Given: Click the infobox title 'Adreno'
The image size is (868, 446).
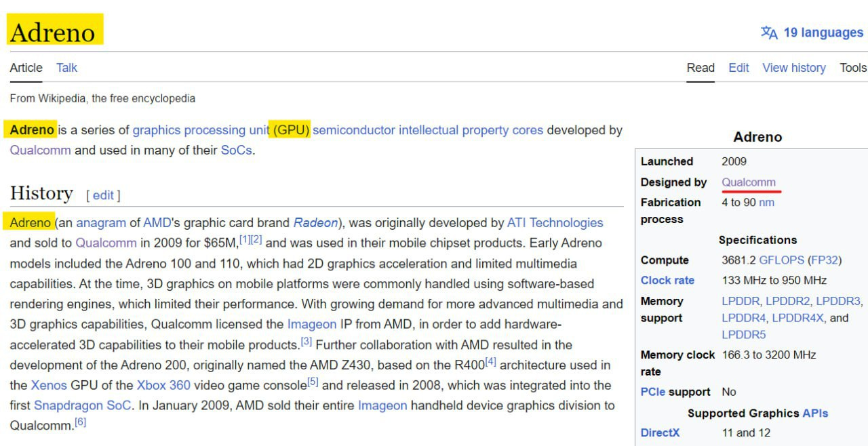Looking at the screenshot, I should tap(757, 137).
